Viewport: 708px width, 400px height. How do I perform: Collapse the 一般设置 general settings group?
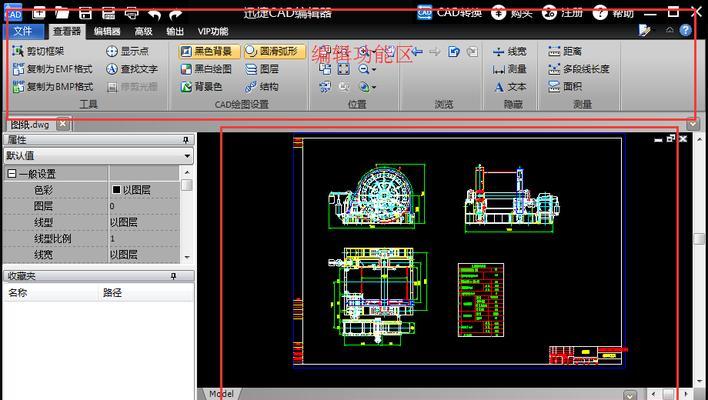[x=12, y=174]
